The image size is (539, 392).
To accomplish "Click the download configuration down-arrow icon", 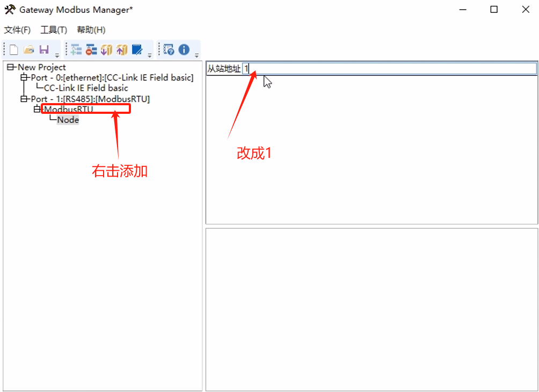I will coord(106,50).
